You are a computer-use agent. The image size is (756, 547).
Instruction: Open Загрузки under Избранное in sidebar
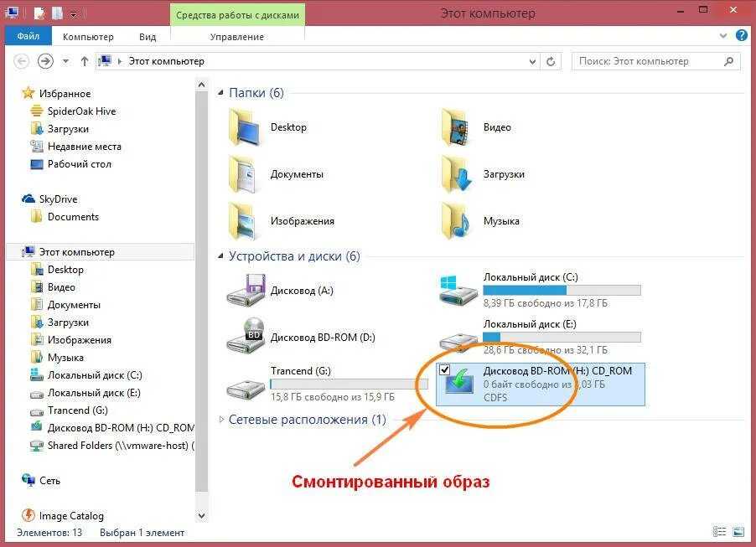(68, 129)
